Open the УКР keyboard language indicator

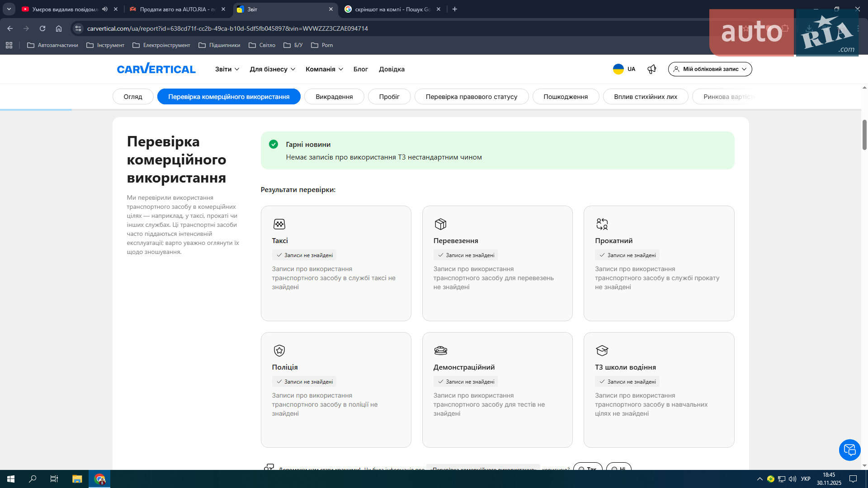coord(805,479)
